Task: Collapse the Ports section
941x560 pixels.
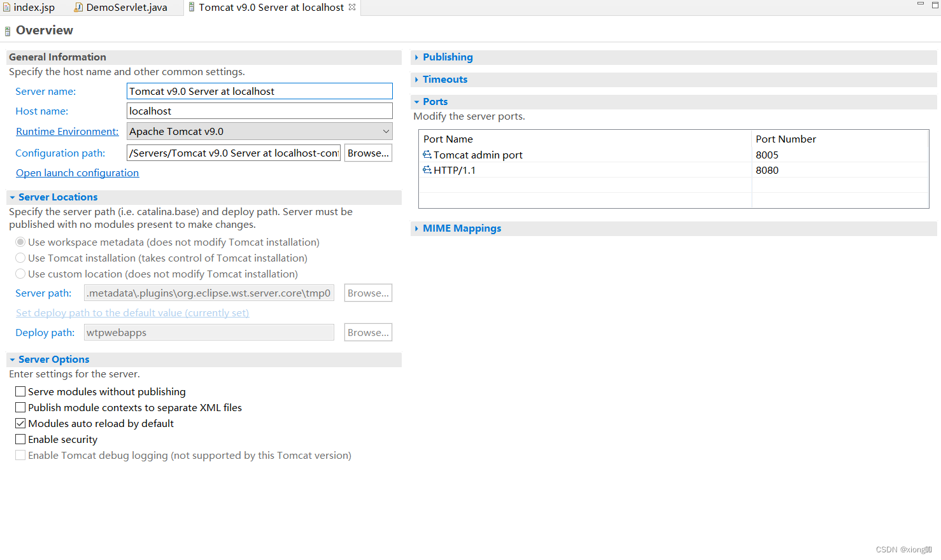Action: 416,102
